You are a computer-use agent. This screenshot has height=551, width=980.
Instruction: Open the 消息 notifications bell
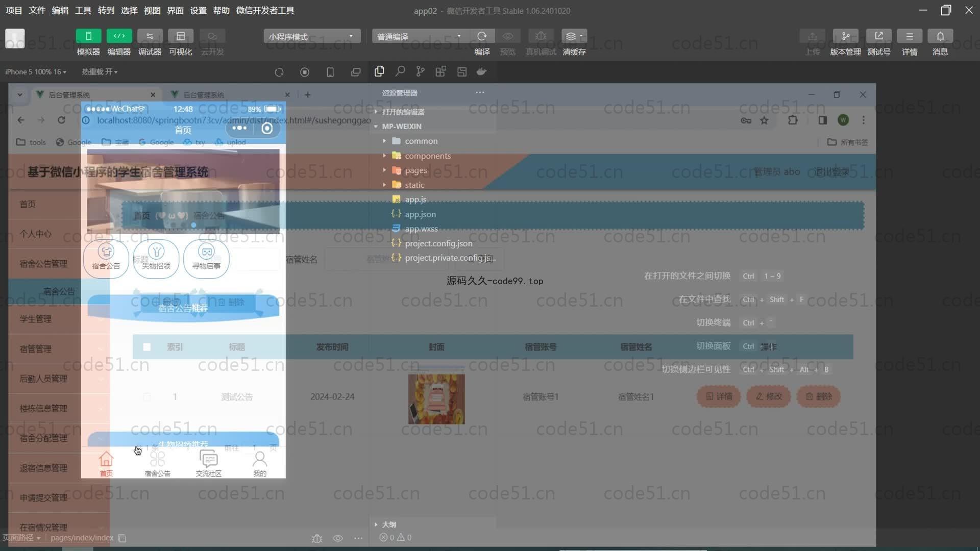(x=940, y=36)
